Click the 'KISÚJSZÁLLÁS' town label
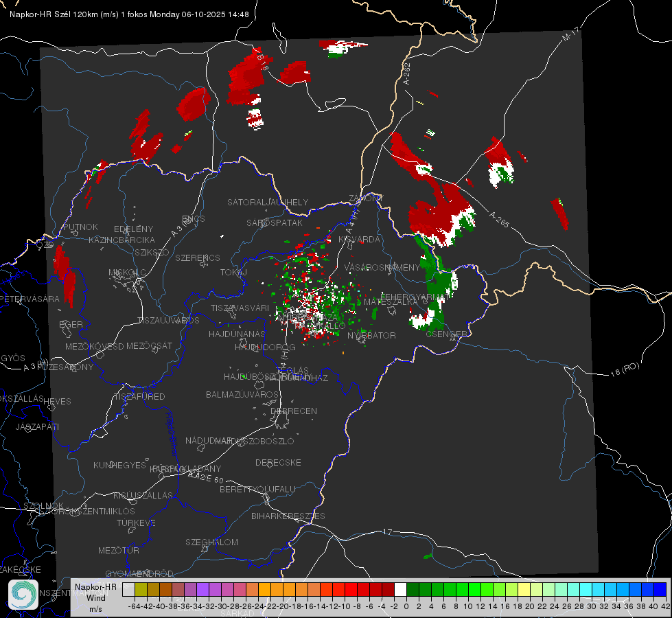This screenshot has height=618, width=672. point(143,495)
